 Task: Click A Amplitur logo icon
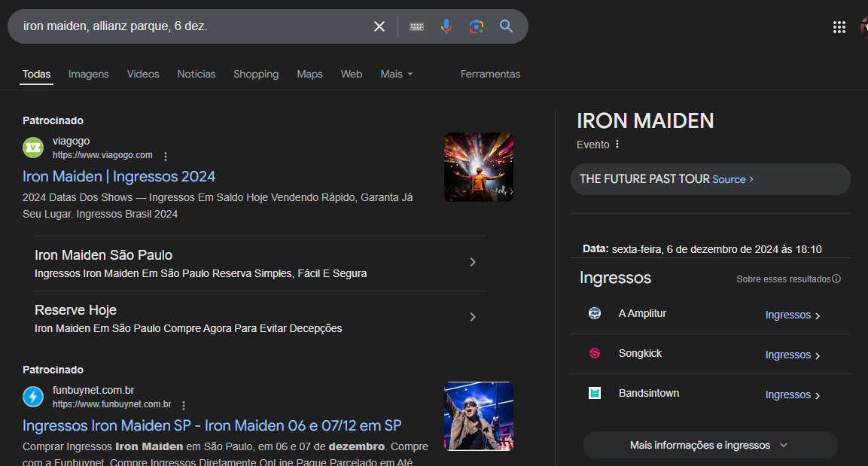click(595, 313)
